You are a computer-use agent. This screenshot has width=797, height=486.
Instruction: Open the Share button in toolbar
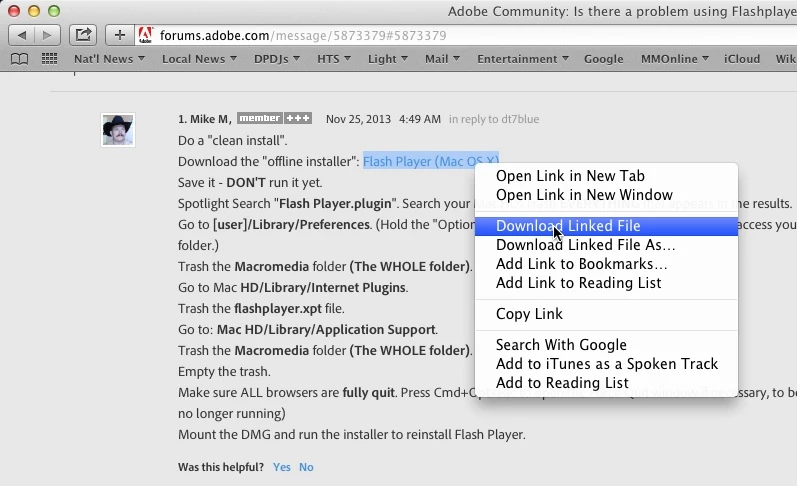point(83,35)
